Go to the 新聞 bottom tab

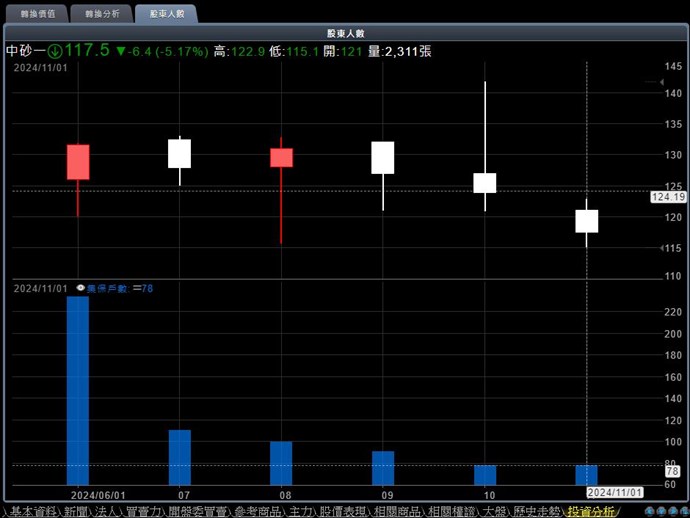(x=76, y=511)
